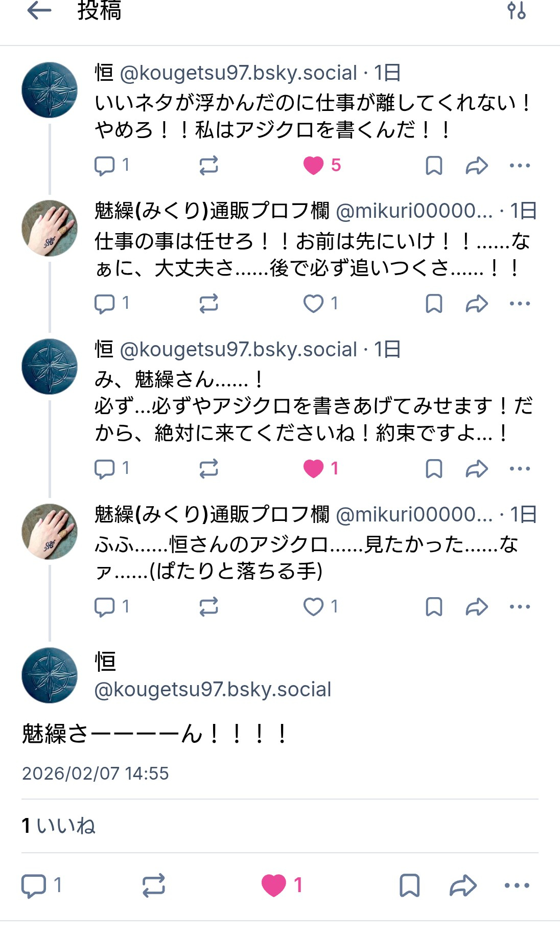The height and width of the screenshot is (932, 560).
Task: Open more options on 仕事の事は任せろ reply
Action: coord(520,304)
